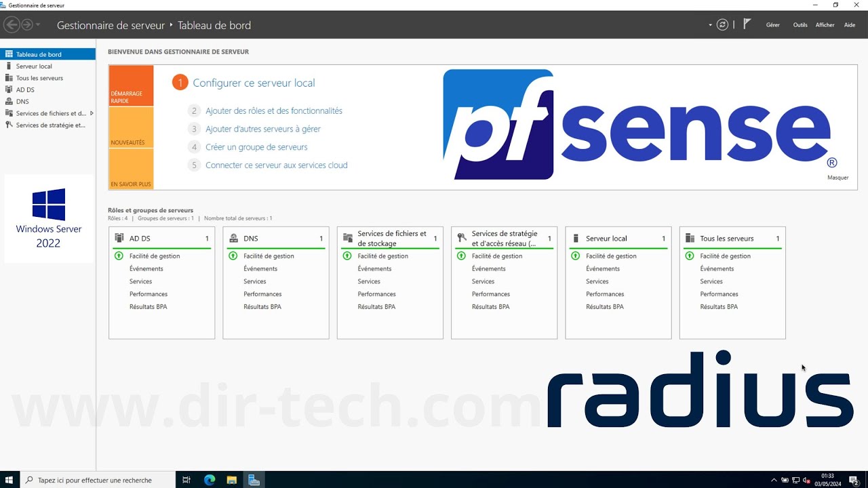Open Résultats BPA in Tous les serveurs tile
The height and width of the screenshot is (488, 868).
point(719,307)
